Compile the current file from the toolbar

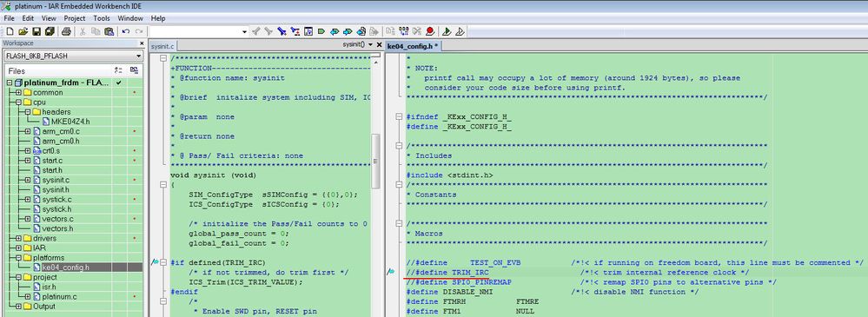[x=391, y=31]
